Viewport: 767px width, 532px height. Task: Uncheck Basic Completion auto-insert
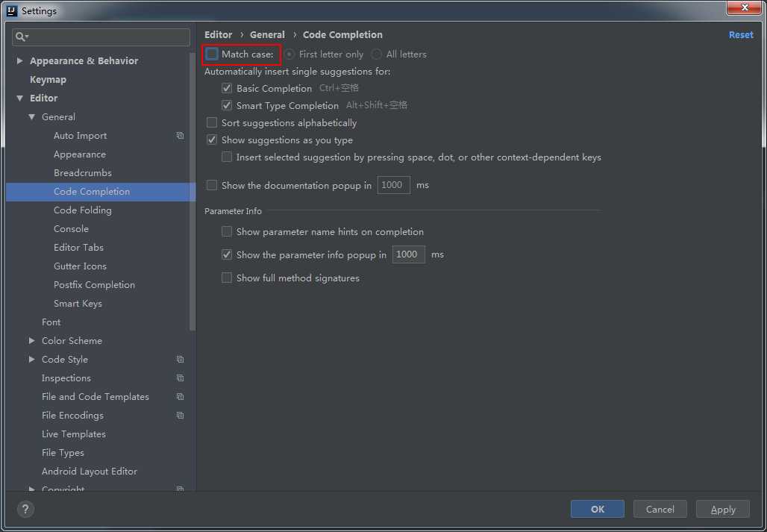tap(227, 89)
